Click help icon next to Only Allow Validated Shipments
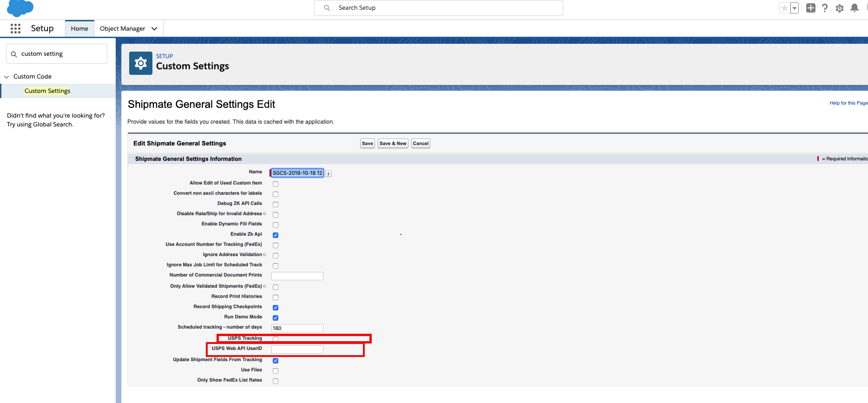 265,286
